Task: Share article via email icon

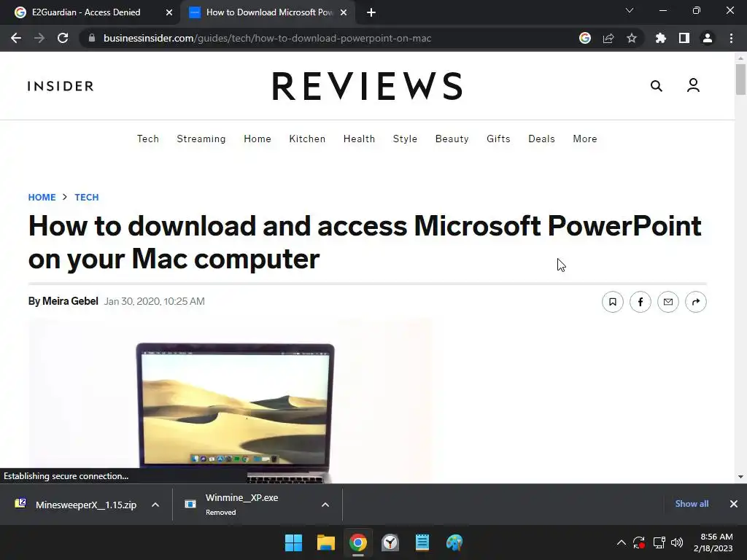Action: point(668,302)
